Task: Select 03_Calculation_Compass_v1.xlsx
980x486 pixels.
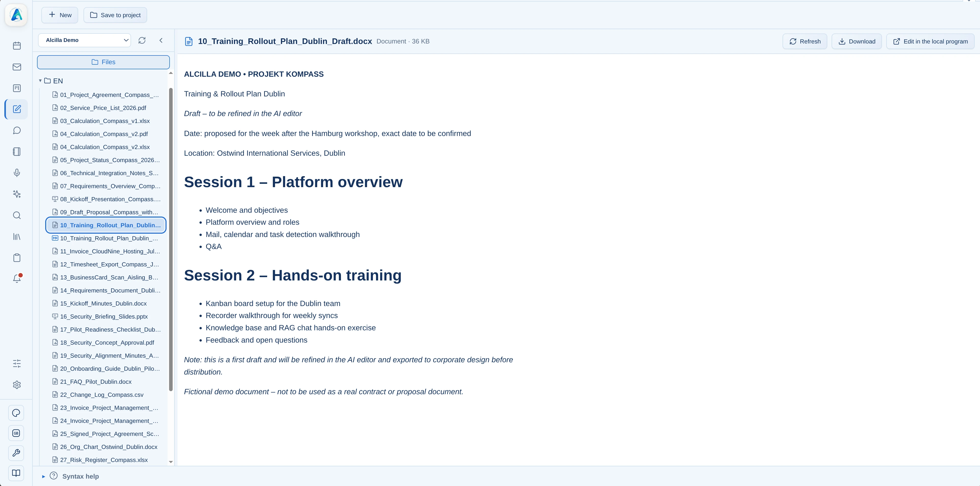Action: tap(106, 121)
